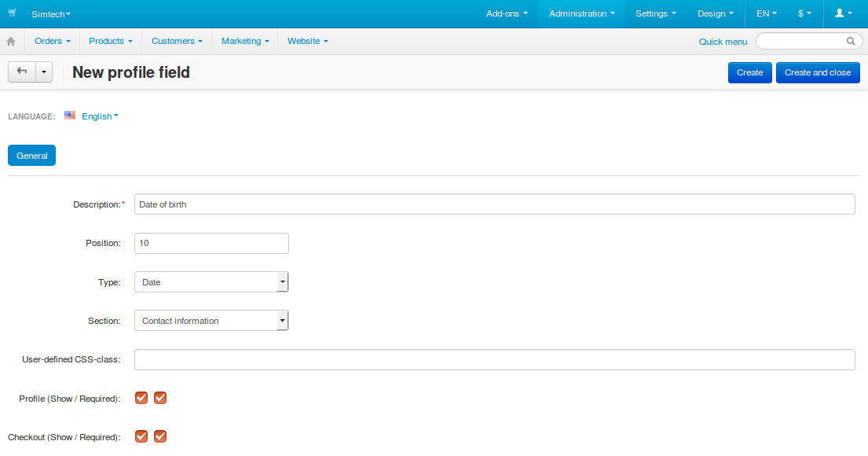Click the Position: label
The image size is (868, 456).
(x=103, y=243)
